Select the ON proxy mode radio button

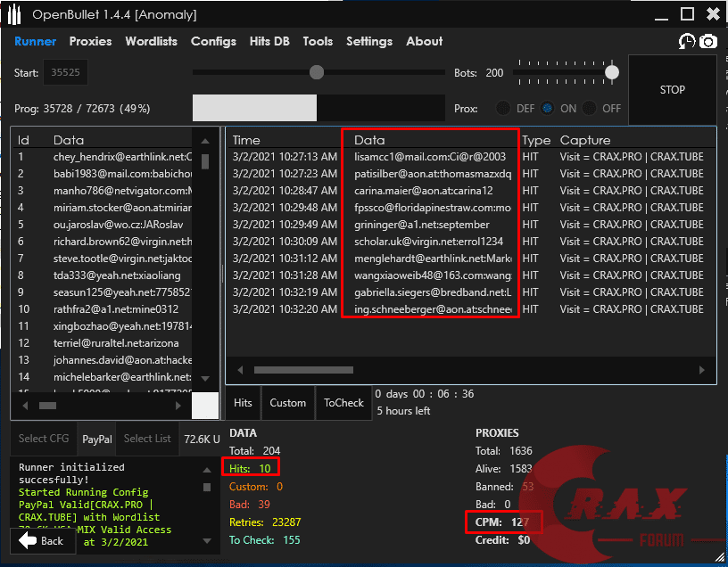pos(548,108)
